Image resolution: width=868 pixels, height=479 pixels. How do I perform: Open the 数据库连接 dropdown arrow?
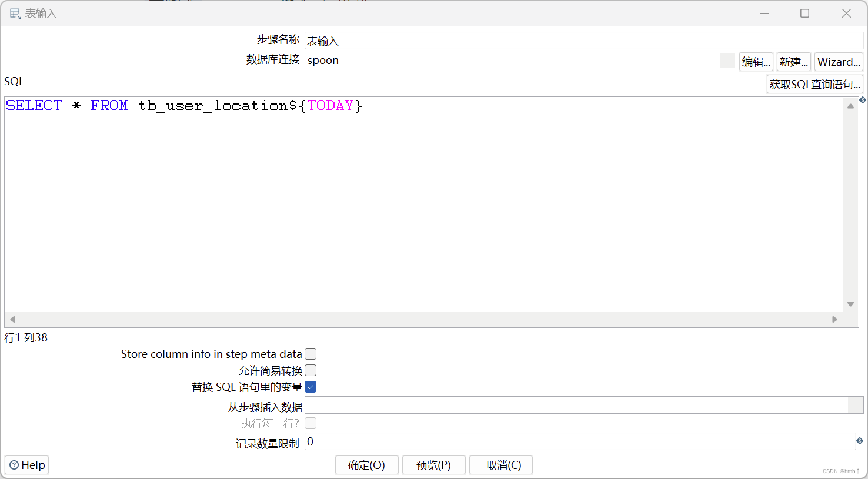point(728,61)
